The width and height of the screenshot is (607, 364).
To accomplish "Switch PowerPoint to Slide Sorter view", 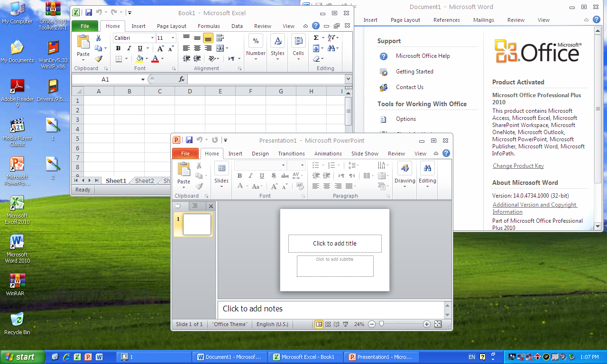I will pos(328,324).
